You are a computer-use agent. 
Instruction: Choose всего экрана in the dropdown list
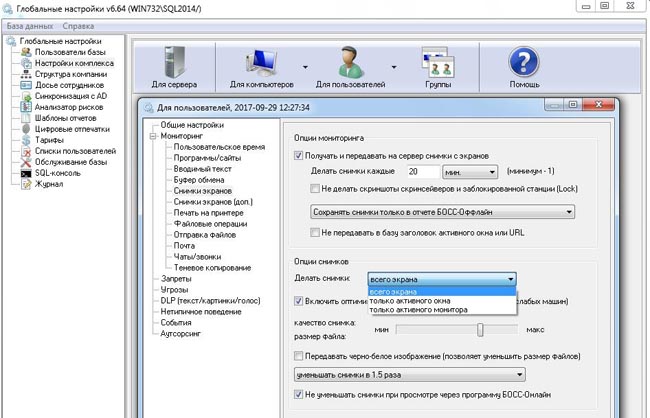442,292
